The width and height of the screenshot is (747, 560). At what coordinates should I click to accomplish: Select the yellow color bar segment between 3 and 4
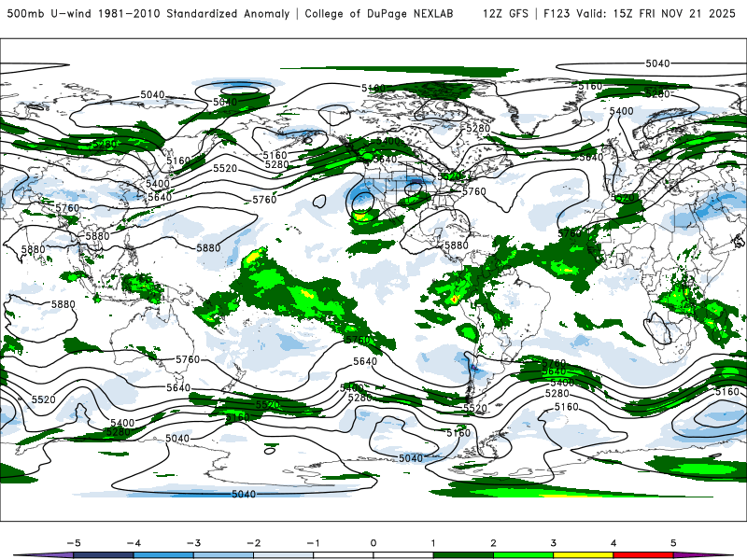(x=584, y=555)
